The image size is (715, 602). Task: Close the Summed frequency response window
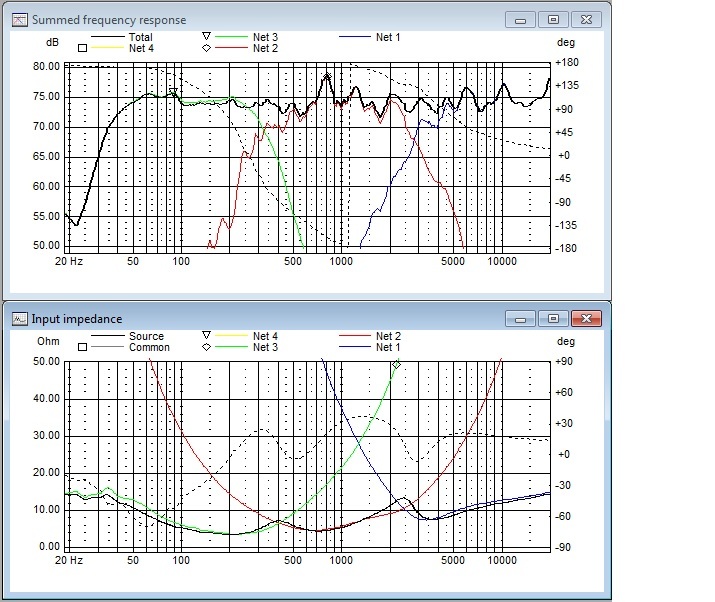click(585, 19)
